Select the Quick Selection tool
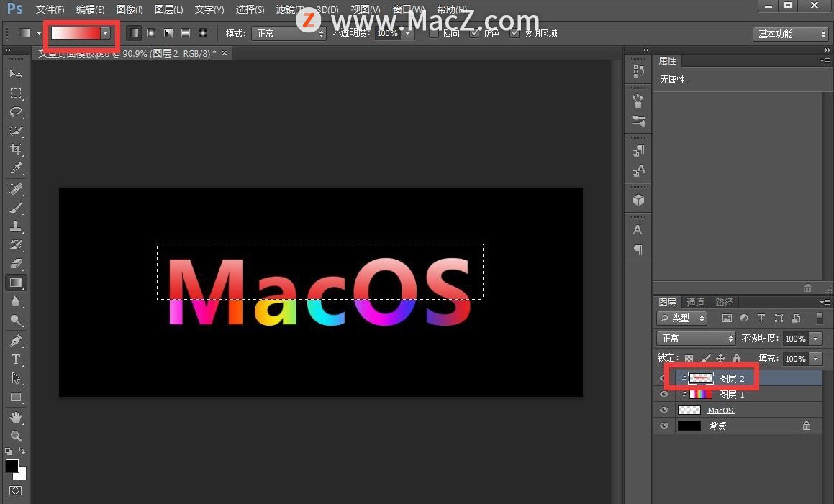This screenshot has height=504, width=834. tap(16, 131)
